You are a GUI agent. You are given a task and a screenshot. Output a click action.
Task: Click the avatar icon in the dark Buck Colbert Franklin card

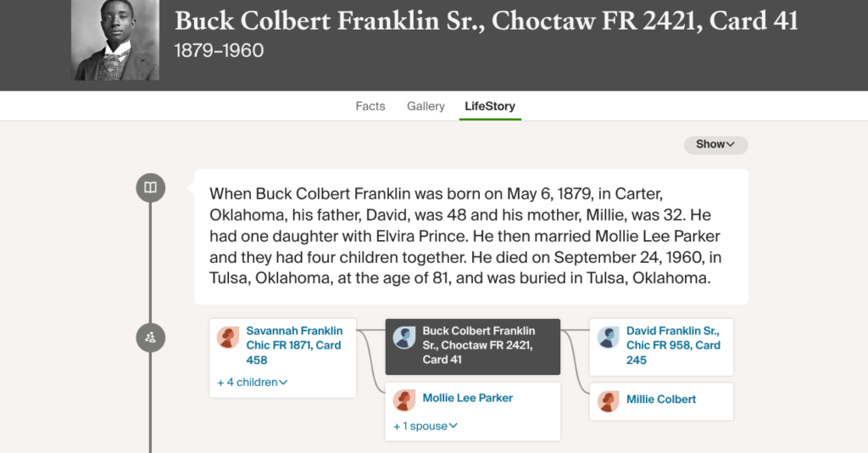point(404,338)
